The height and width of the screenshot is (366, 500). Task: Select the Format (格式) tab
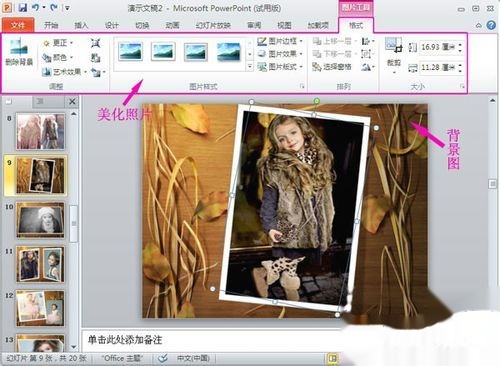[x=356, y=25]
